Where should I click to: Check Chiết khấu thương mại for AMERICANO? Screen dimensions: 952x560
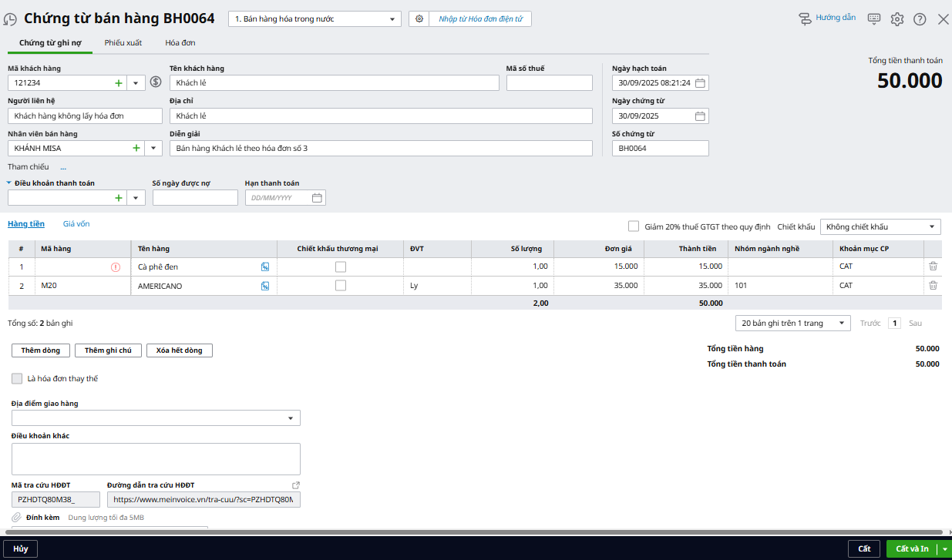click(x=340, y=286)
